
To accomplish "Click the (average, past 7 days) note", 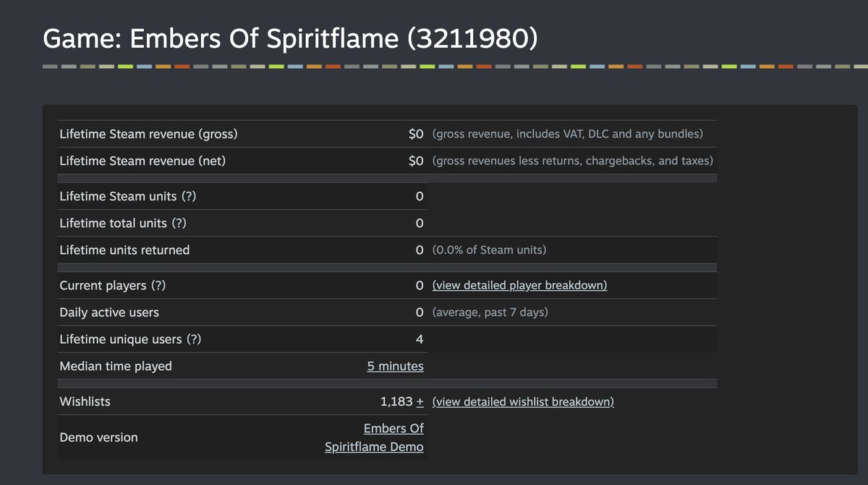I will [x=490, y=312].
